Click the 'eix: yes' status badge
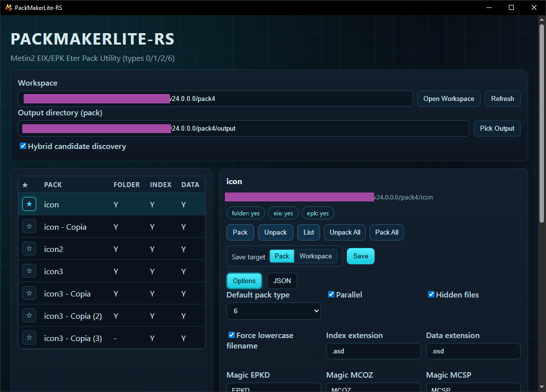The width and height of the screenshot is (546, 392). pyautogui.click(x=283, y=213)
